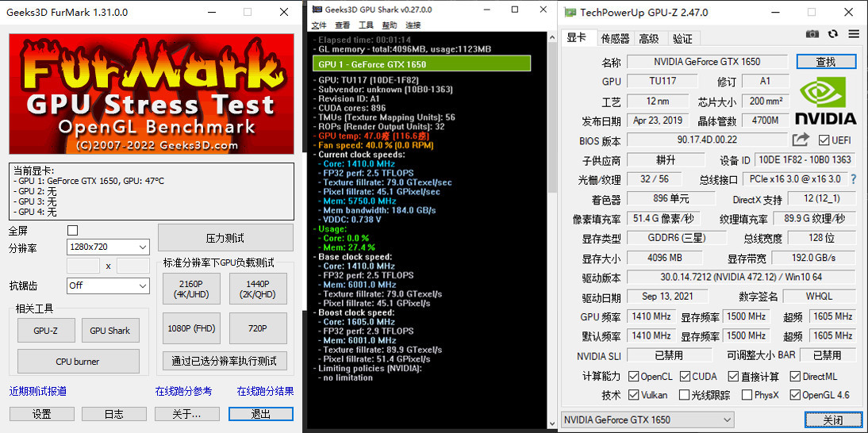
Task: Click the 查找 lookup button in GPU-Z
Action: 826,61
